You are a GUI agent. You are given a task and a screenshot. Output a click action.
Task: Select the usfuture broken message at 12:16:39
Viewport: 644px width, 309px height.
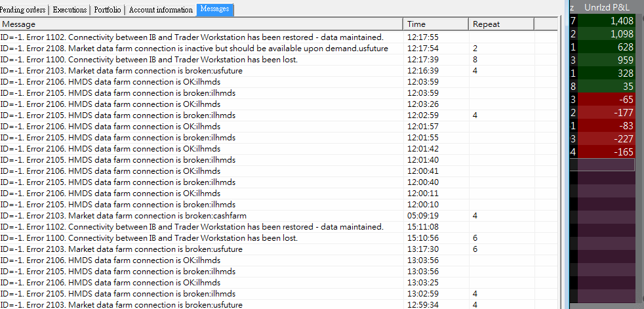point(121,71)
